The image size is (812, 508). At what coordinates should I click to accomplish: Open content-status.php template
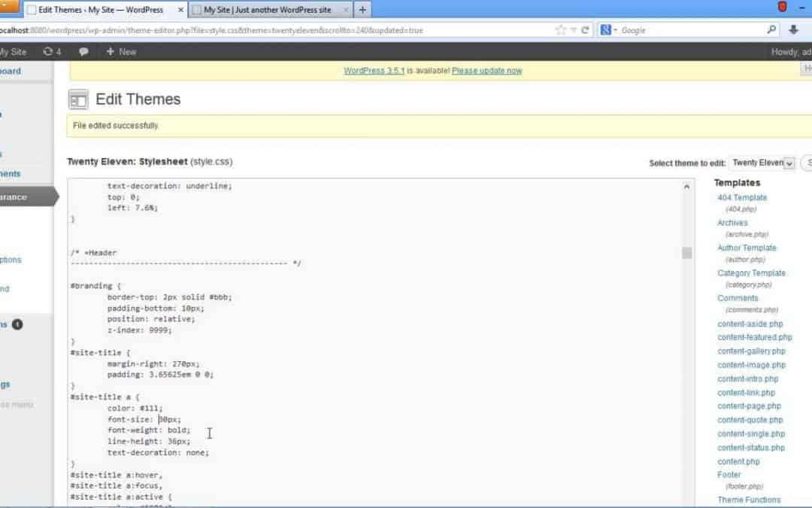coord(751,447)
